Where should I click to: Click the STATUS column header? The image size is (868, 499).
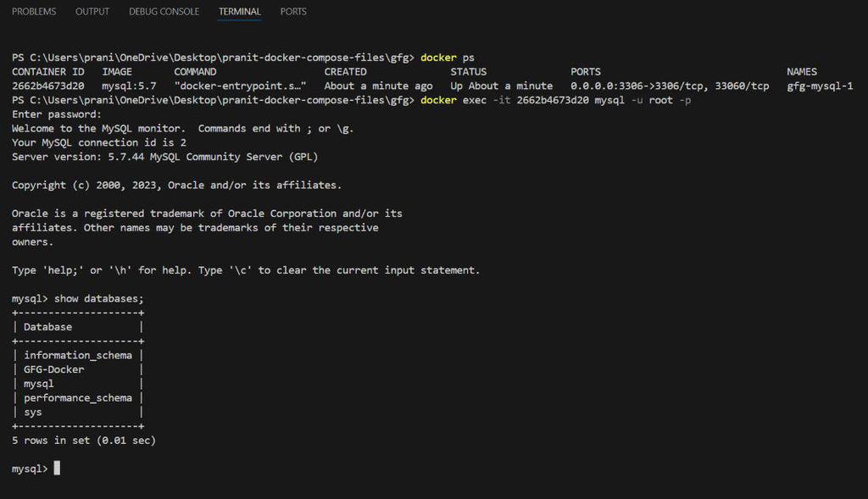[468, 72]
